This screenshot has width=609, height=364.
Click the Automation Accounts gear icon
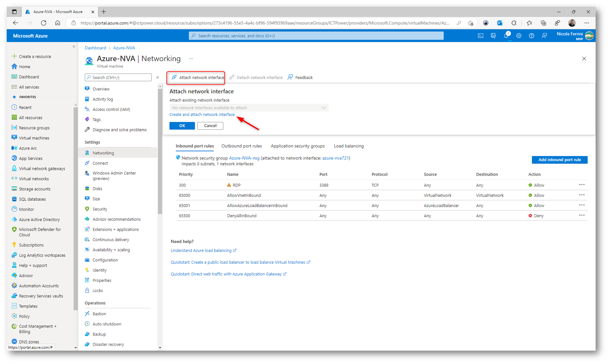14,285
